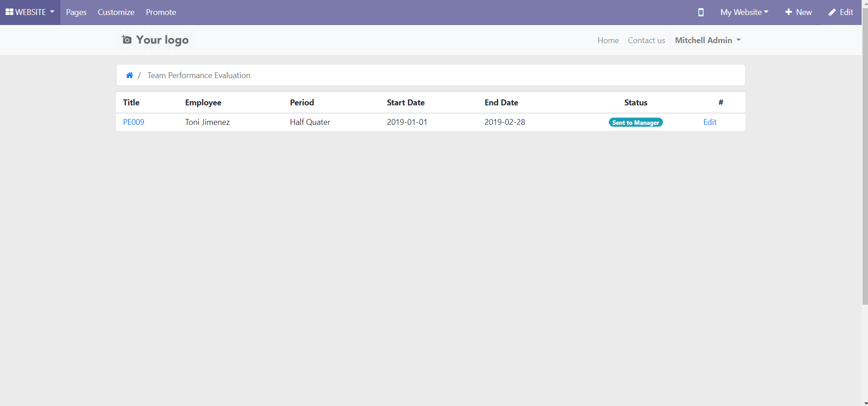Image resolution: width=868 pixels, height=406 pixels.
Task: Open the Promote menu
Action: (x=161, y=12)
